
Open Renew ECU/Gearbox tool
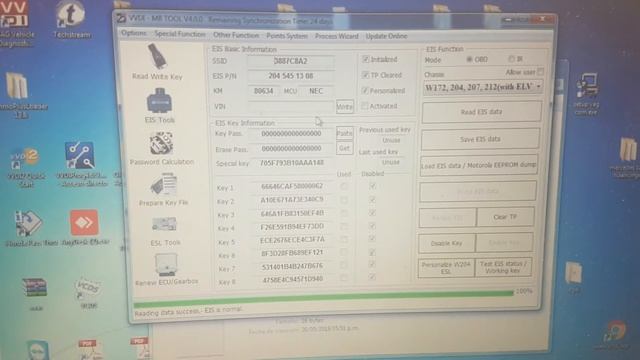(x=167, y=269)
